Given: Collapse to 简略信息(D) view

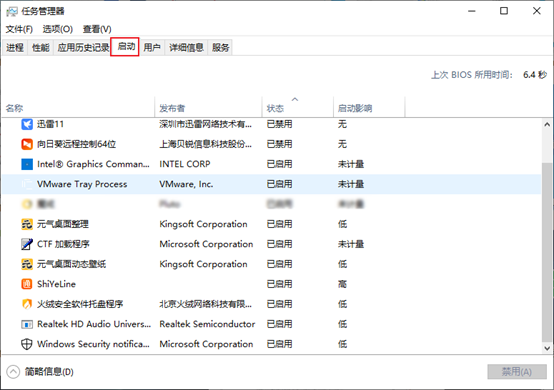Looking at the screenshot, I should click(40, 372).
